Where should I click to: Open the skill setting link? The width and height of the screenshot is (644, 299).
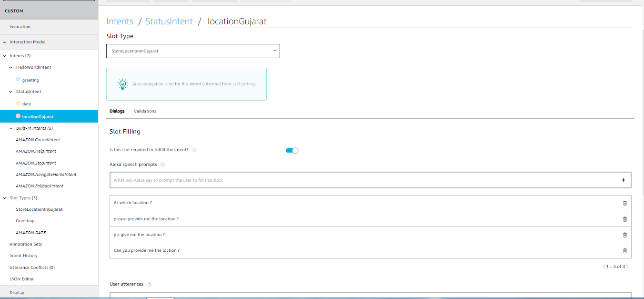point(244,84)
